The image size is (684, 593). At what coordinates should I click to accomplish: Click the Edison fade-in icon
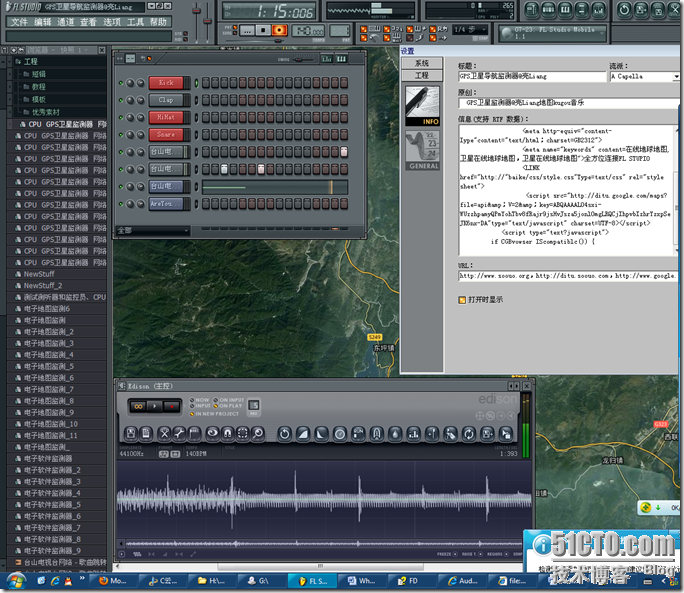(303, 434)
